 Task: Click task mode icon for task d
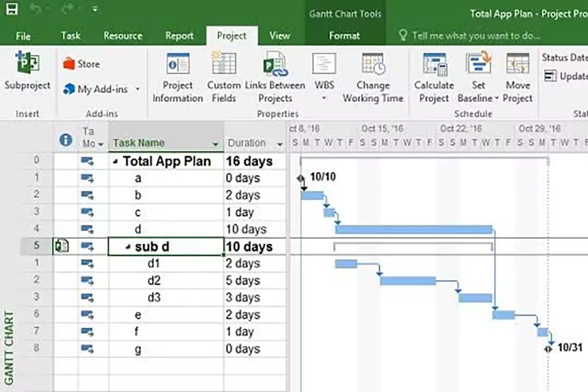pos(87,229)
